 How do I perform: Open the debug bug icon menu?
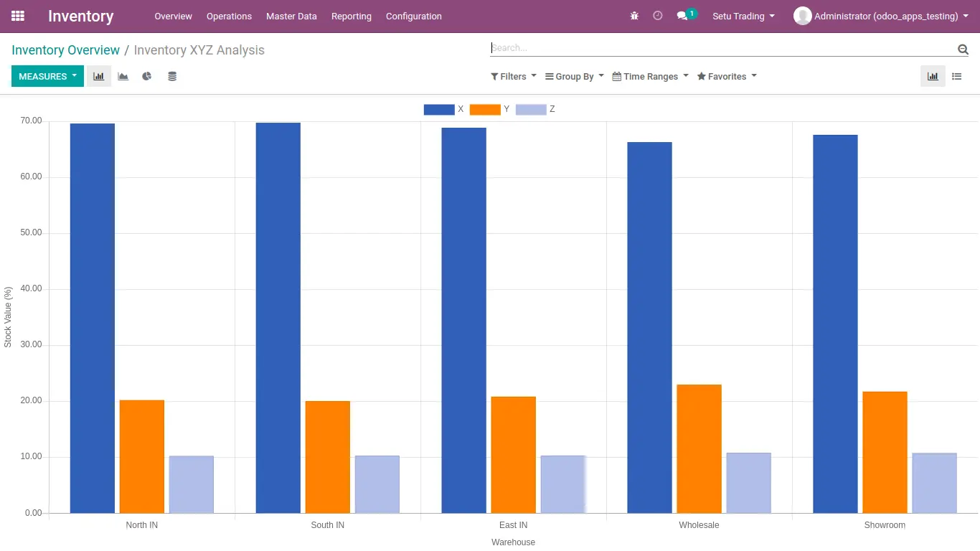point(634,16)
